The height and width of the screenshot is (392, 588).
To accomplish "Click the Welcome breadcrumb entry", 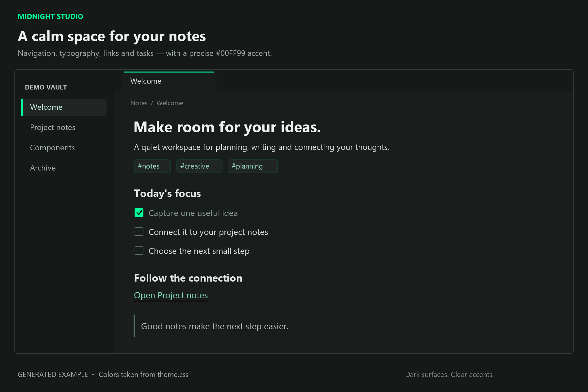I will [x=170, y=103].
